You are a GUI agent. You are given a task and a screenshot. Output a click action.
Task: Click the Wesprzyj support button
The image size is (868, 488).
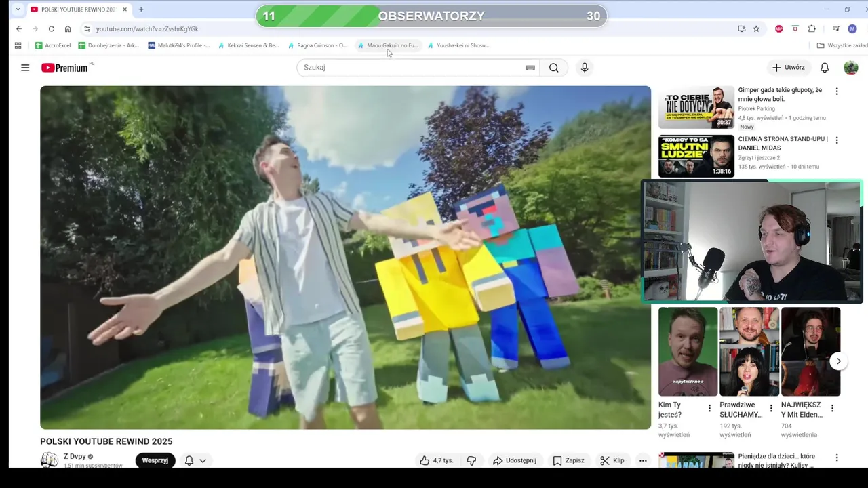(x=155, y=460)
